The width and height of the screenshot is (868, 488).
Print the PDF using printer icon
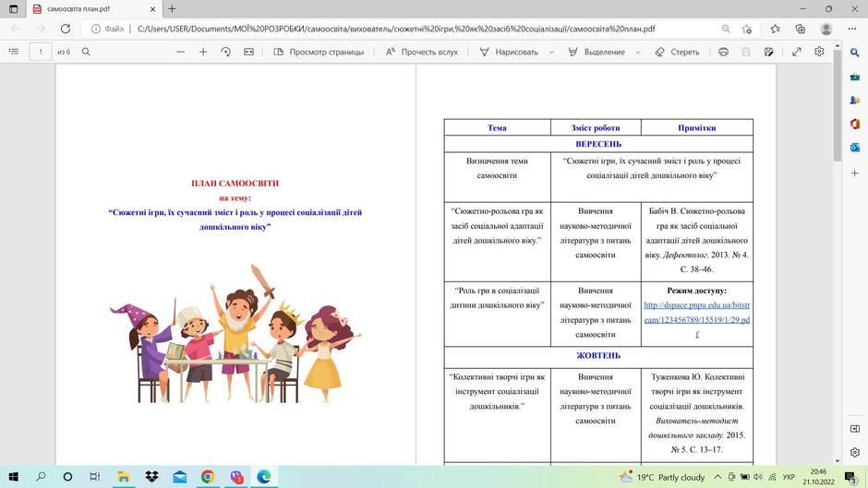pos(723,52)
